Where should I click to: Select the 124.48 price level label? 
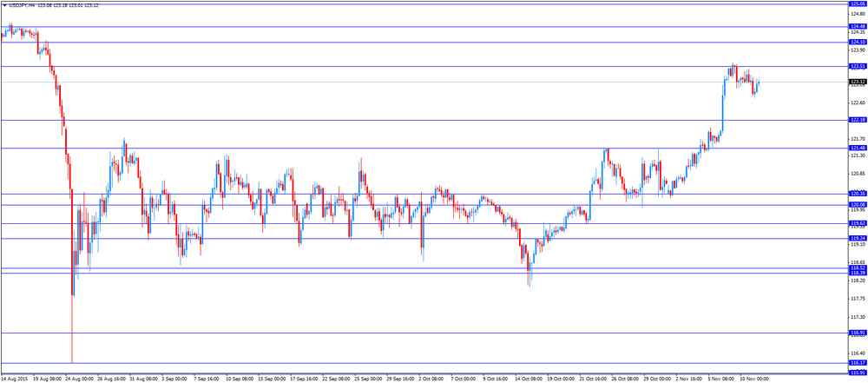[858, 27]
